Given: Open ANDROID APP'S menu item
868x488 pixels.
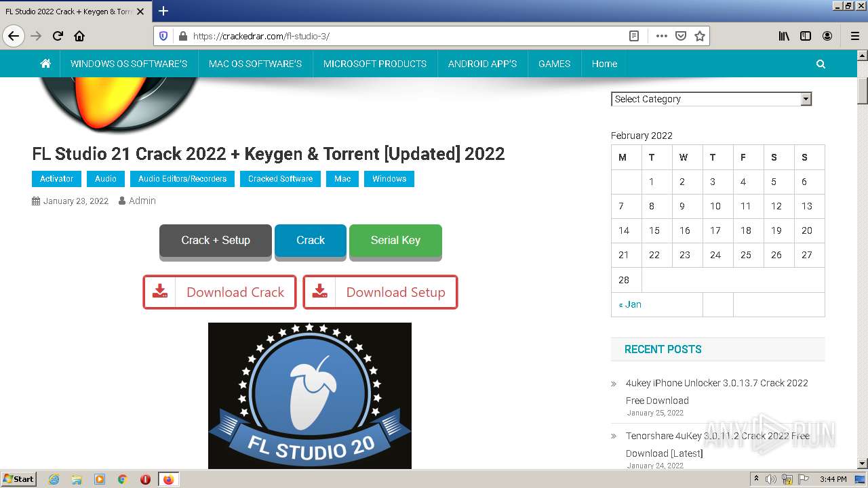Looking at the screenshot, I should click(482, 64).
